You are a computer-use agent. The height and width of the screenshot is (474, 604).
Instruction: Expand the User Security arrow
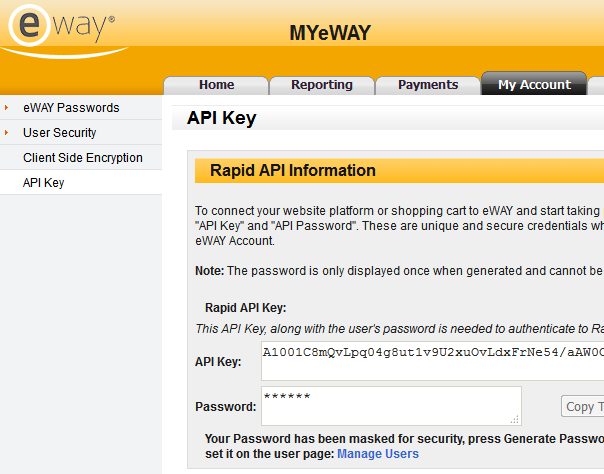7,133
